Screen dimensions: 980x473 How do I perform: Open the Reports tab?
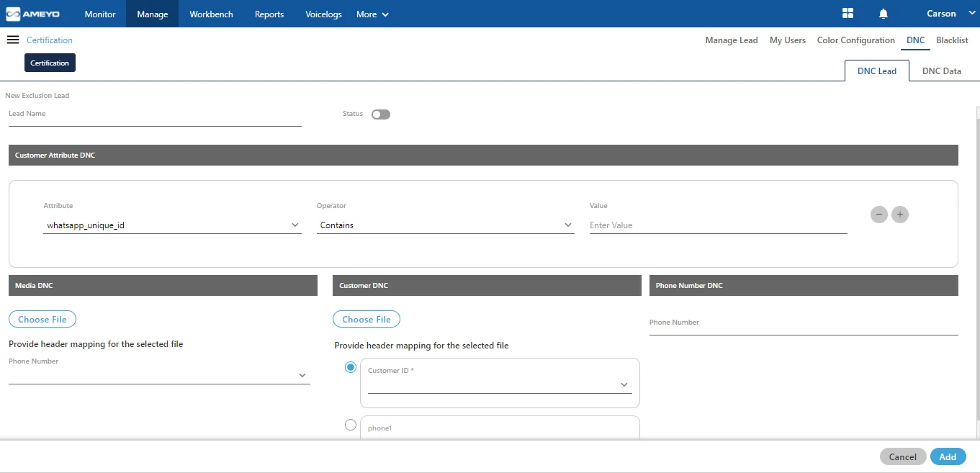[269, 14]
